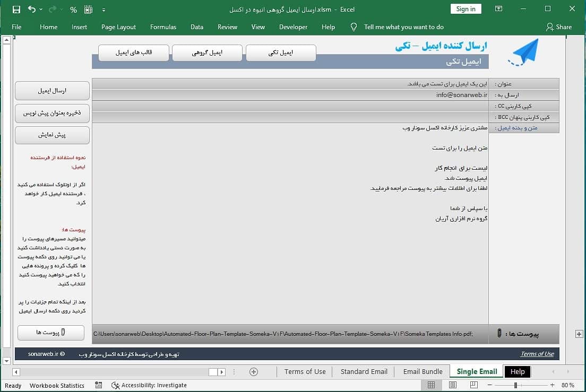
Task: Open the File menu
Action: (x=16, y=27)
